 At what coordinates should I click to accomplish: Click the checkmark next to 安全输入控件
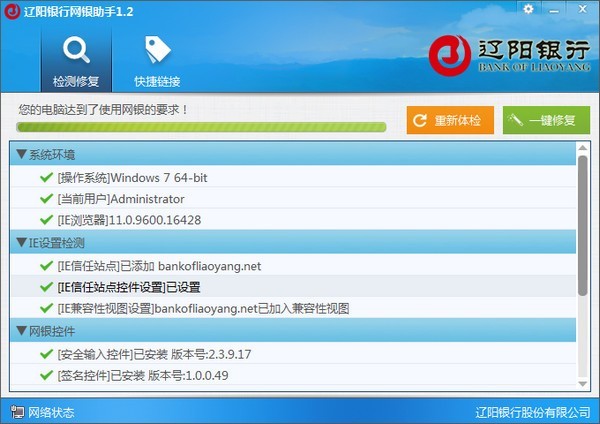click(x=46, y=354)
